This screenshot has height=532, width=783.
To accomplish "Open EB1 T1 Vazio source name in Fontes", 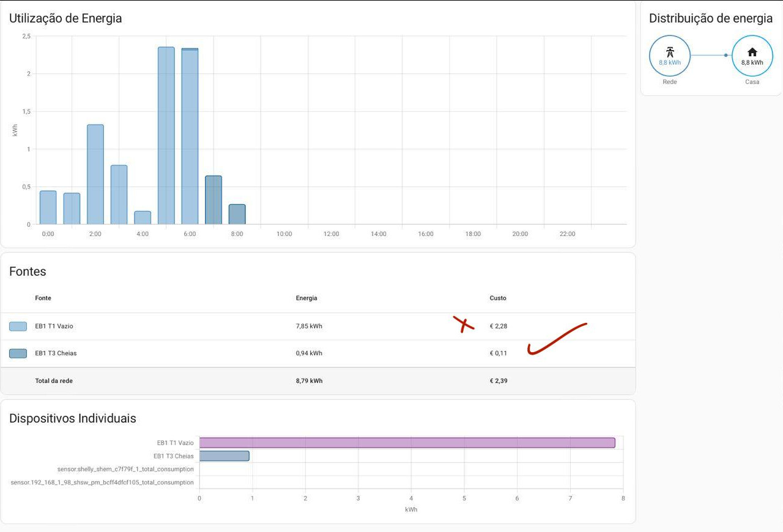I will [54, 327].
